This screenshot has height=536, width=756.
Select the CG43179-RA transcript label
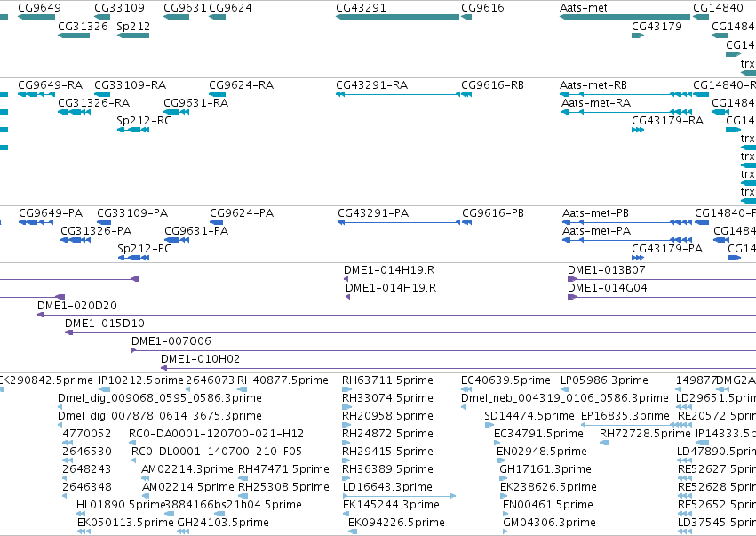click(x=668, y=121)
